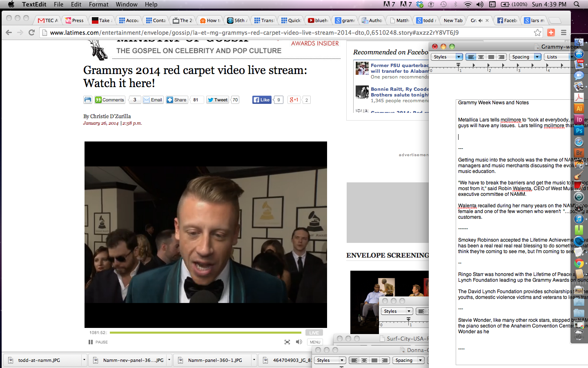Open Adobe Acrobat in the Dock
Screen dimensions: 588x368
click(579, 98)
